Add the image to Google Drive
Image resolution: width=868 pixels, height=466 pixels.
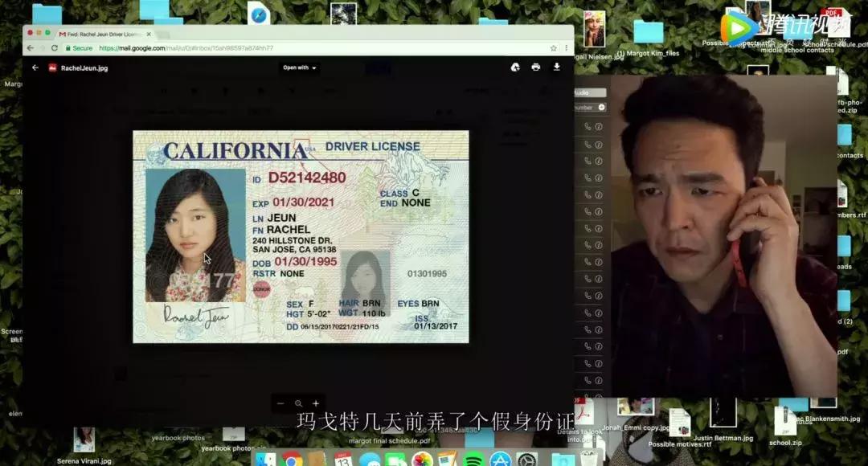[x=515, y=67]
